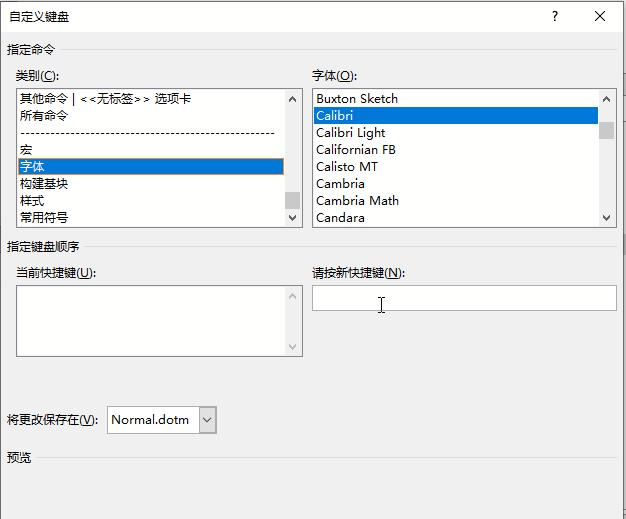
Task: Choose 宏 in the category list
Action: click(x=151, y=150)
